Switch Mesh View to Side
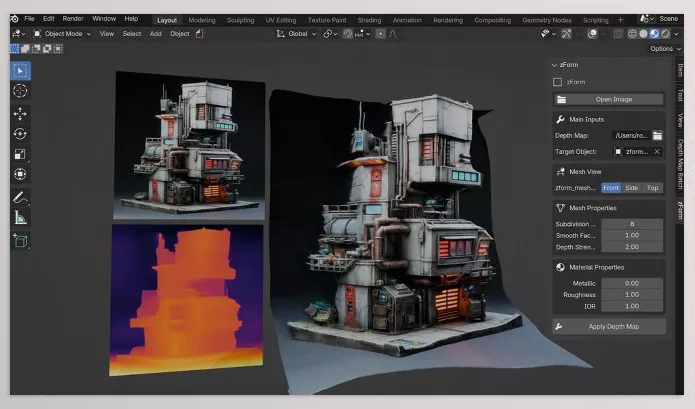 [x=632, y=187]
